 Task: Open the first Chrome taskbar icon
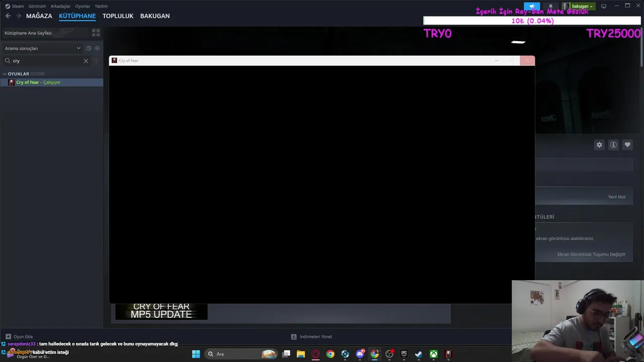[330, 354]
